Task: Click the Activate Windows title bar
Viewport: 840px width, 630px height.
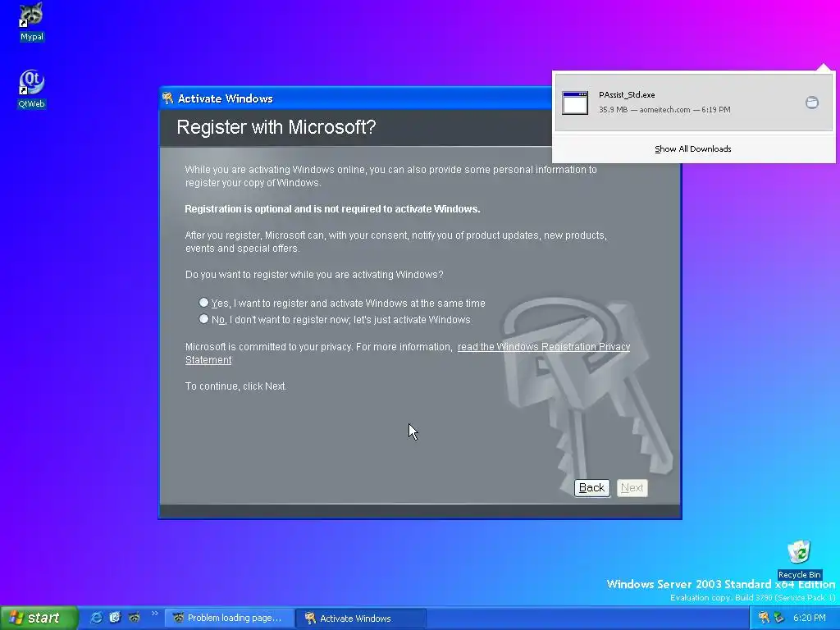Action: pos(356,98)
